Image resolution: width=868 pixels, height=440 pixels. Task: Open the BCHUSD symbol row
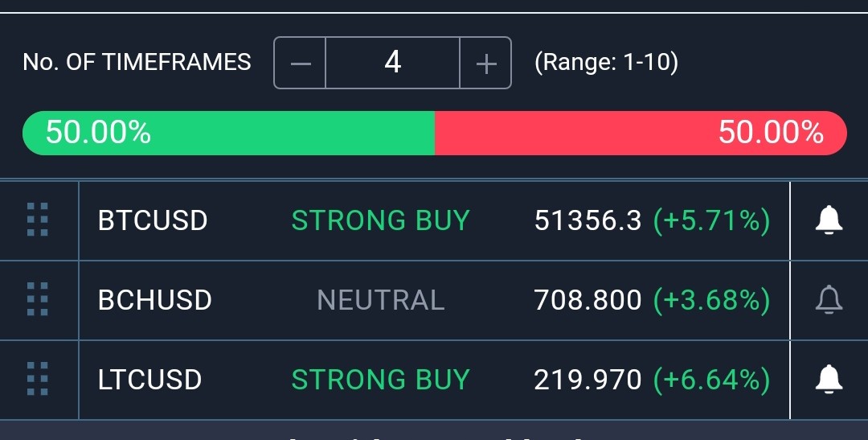(x=435, y=300)
